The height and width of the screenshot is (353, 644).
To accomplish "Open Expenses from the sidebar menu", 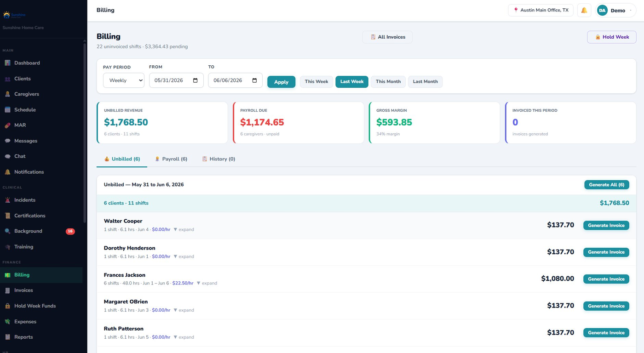I will point(41,322).
